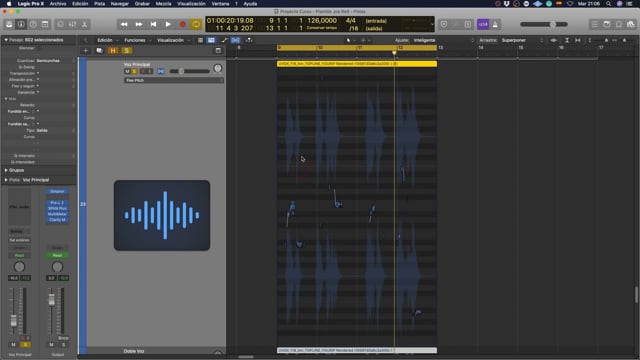Open the Archivo menu
Viewport: 640px width, 360px height.
tap(58, 4)
